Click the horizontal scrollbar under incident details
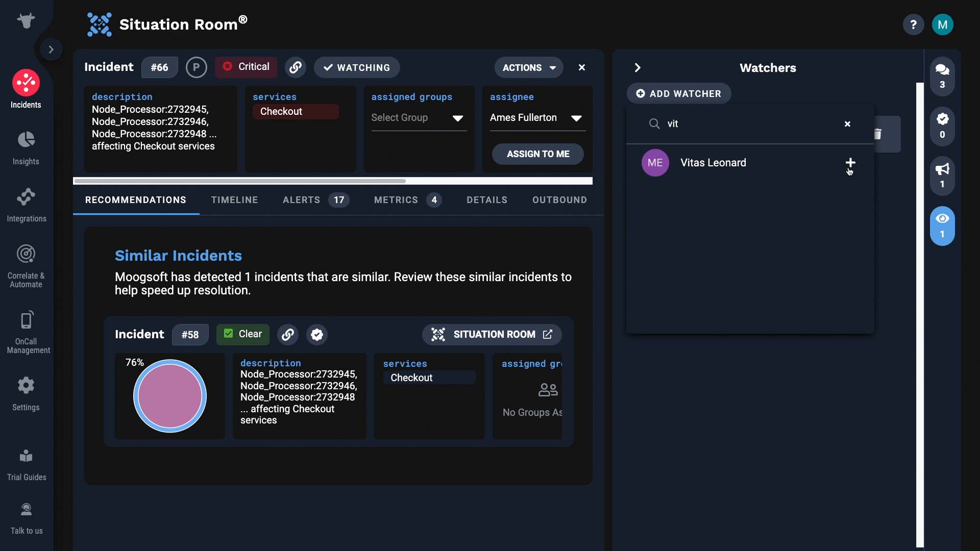The height and width of the screenshot is (551, 980). tap(240, 181)
